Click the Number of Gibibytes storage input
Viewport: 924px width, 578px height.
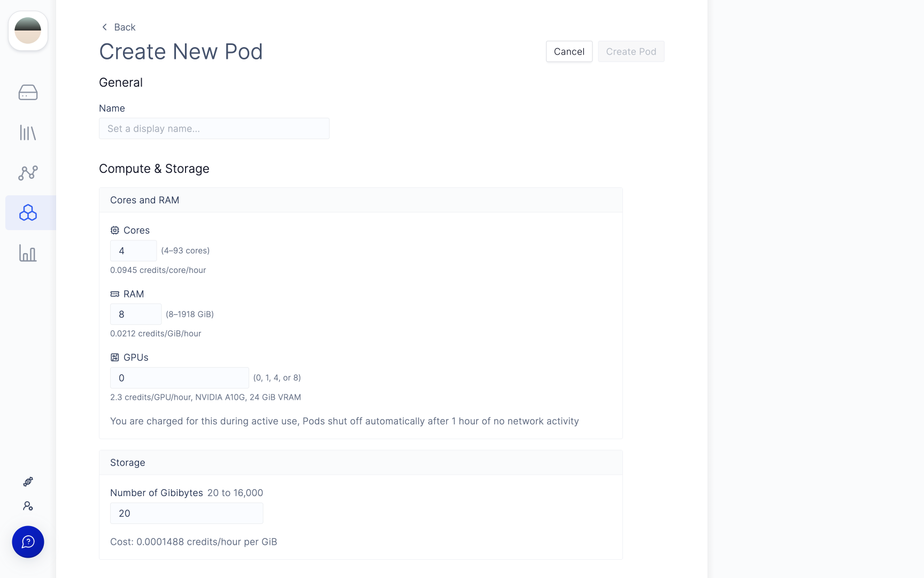[x=187, y=513]
